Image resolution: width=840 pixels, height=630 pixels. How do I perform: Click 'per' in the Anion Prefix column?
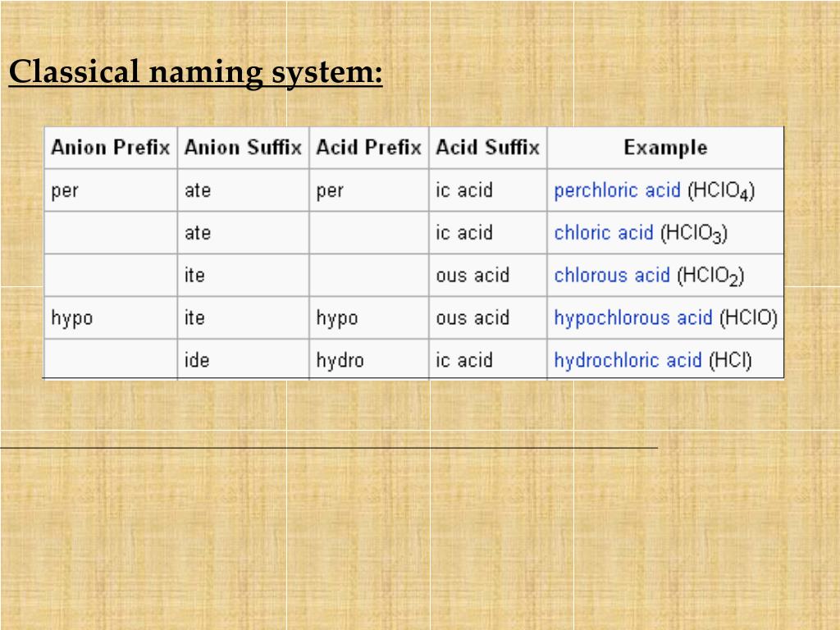[x=65, y=190]
